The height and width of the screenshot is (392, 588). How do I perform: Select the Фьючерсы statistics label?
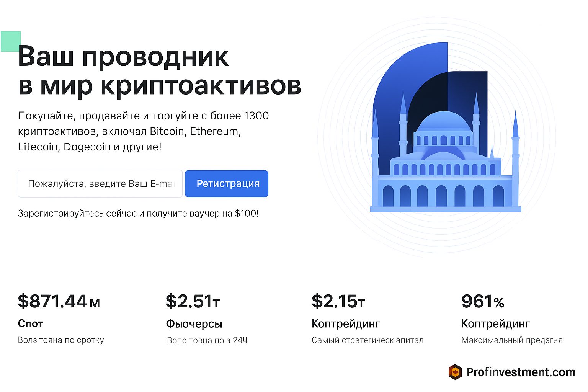193,323
